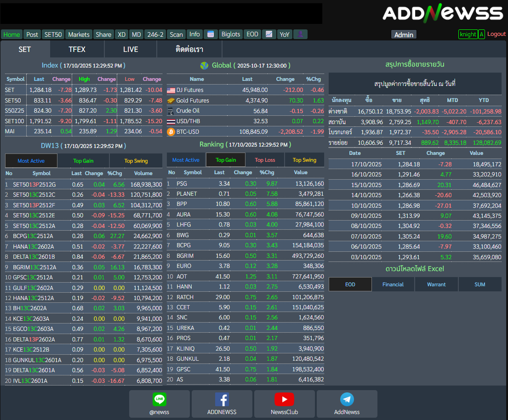Open the Facebook ADDNEWSS page
The width and height of the screenshot is (508, 420).
222,403
